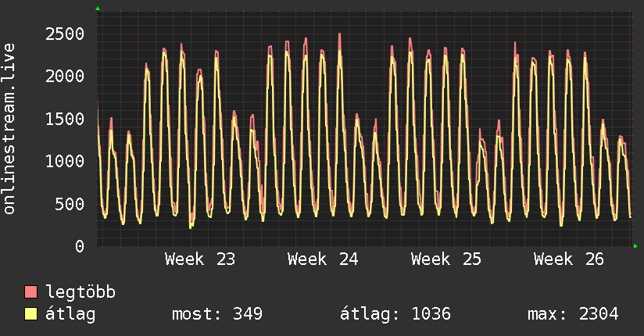Click the 1000 y-axis value
644x336 pixels.
tap(65, 162)
